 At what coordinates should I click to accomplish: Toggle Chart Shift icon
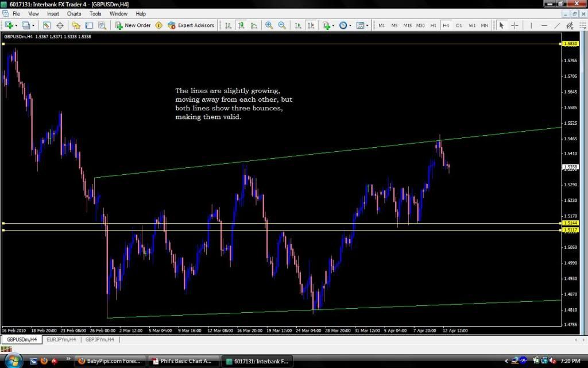point(311,25)
